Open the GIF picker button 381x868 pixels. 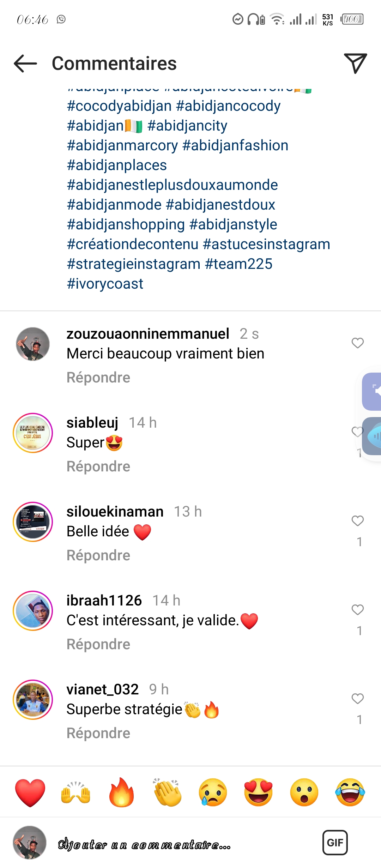click(x=335, y=843)
